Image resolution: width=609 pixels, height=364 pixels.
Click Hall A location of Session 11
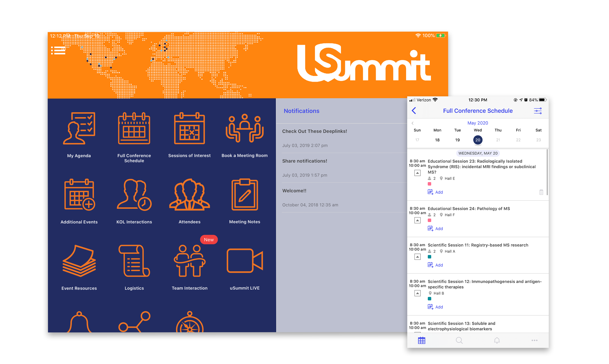click(x=447, y=251)
